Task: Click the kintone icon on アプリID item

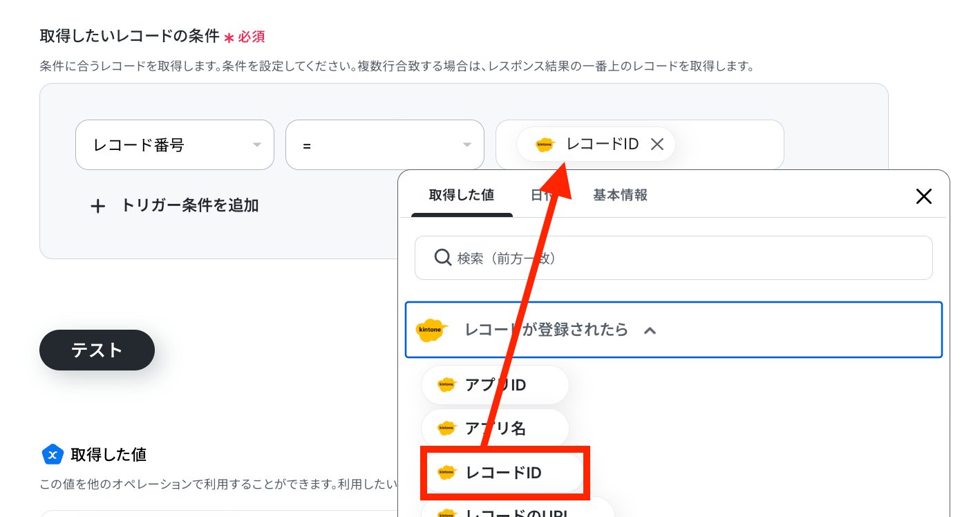Action: (x=447, y=385)
